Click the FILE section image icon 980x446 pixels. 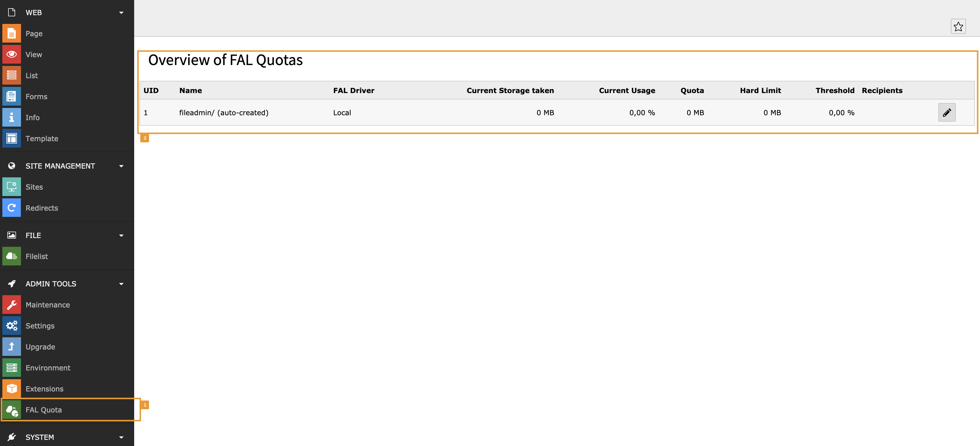click(11, 235)
